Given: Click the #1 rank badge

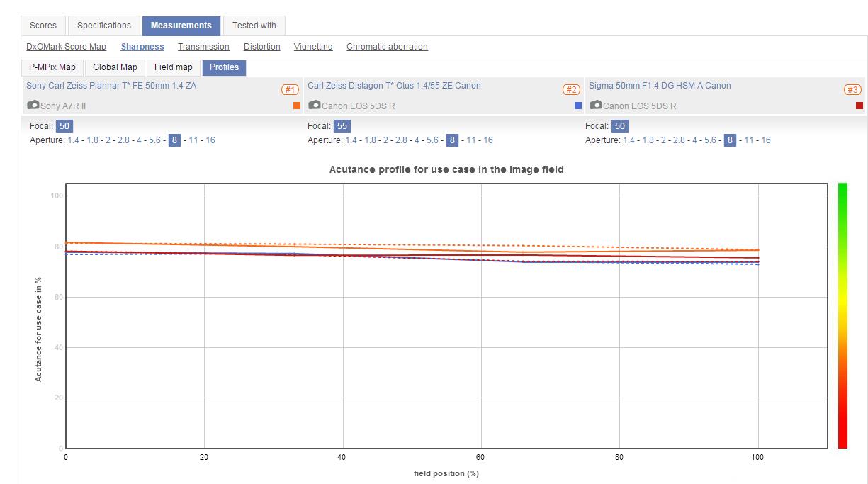Looking at the screenshot, I should (291, 90).
